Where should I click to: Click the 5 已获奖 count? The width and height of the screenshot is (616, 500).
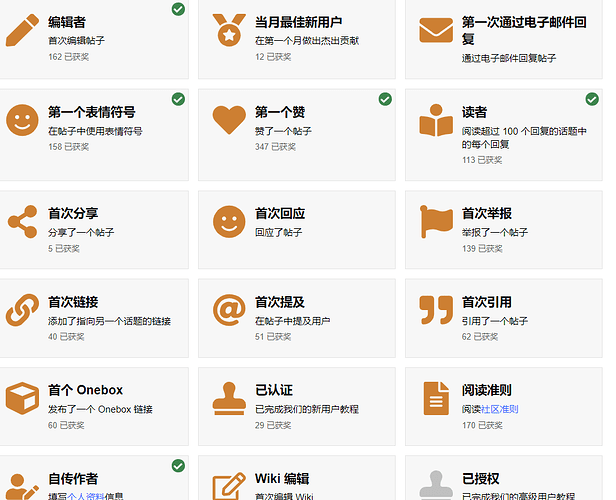point(64,249)
